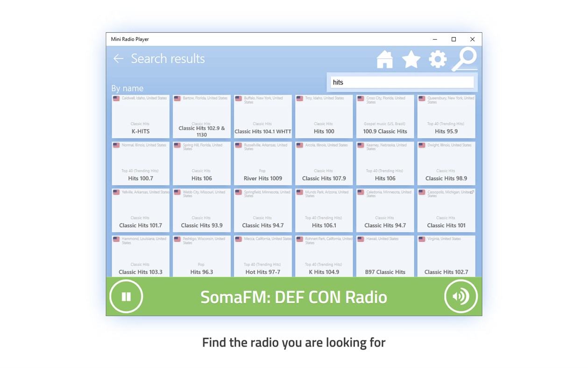
Task: Click the SomaFM: DEF CON Radio title
Action: (293, 296)
